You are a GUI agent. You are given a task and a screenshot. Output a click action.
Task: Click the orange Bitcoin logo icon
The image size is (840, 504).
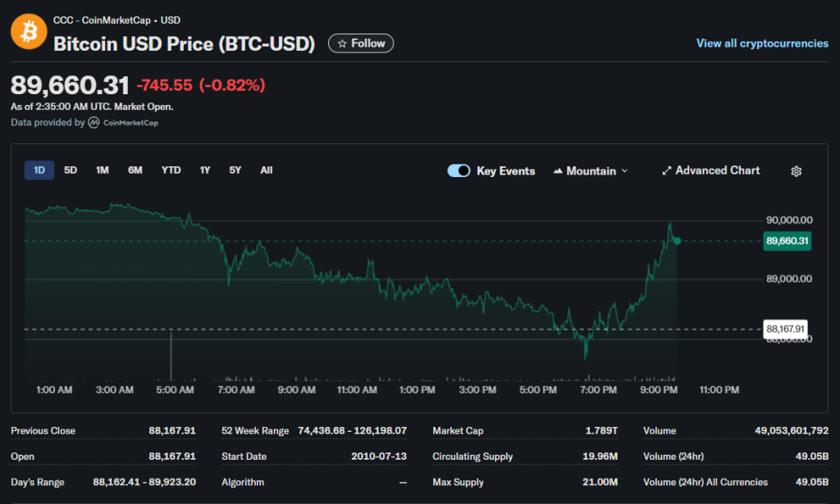[29, 32]
